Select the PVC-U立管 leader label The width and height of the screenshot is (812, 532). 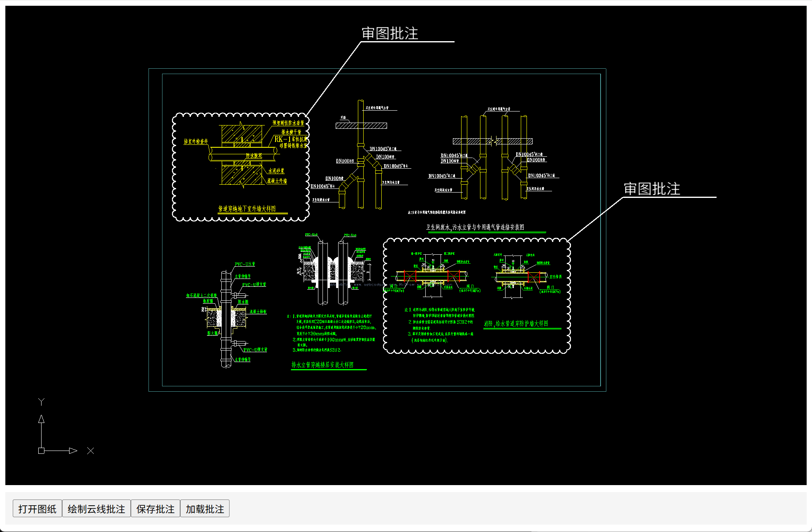coord(244,265)
